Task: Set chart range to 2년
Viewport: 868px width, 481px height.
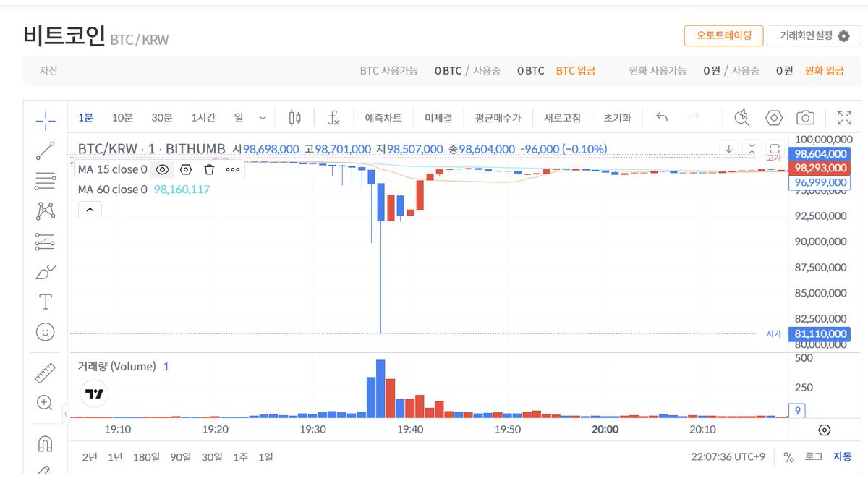Action: pos(90,457)
